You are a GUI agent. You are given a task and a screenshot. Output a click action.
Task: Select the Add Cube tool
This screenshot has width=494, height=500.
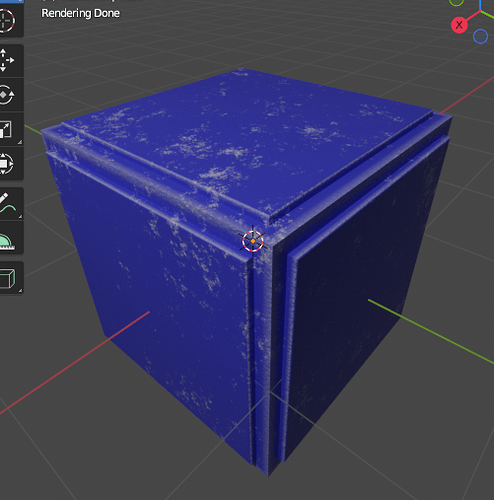8,278
